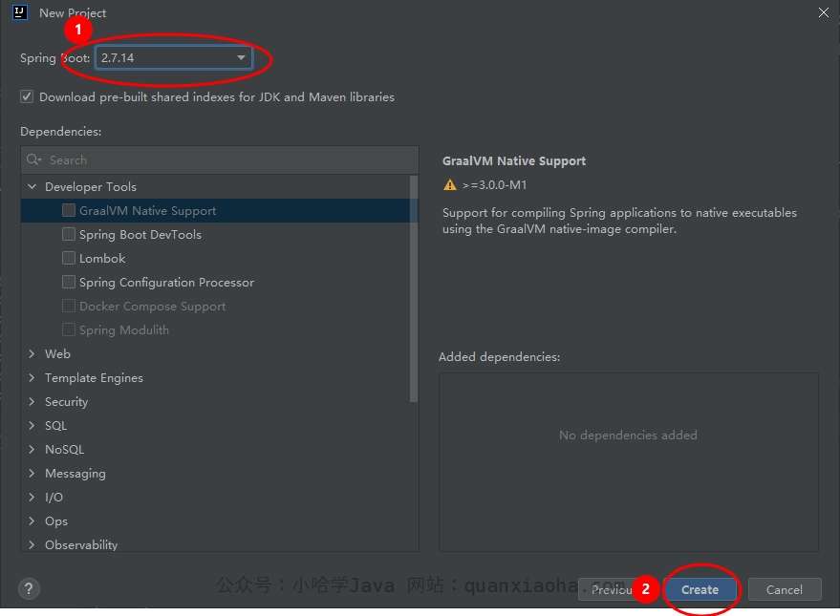Click the '>=3.0.0-M1' version text

click(x=494, y=184)
